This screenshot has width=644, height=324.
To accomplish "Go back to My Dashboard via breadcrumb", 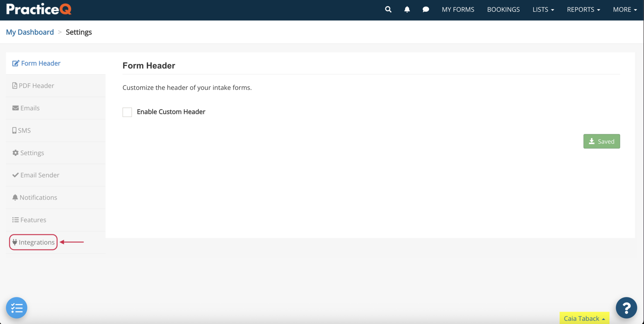I will (x=30, y=32).
